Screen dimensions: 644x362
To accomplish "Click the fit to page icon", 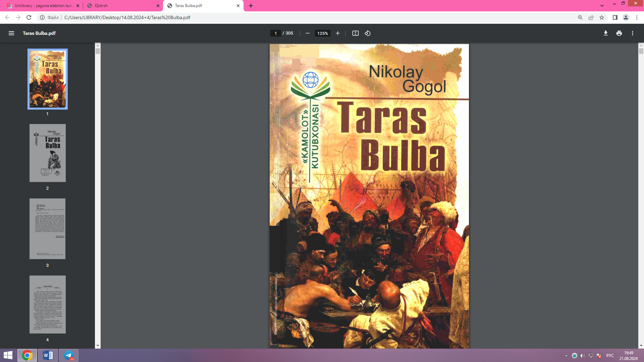I will tap(356, 33).
